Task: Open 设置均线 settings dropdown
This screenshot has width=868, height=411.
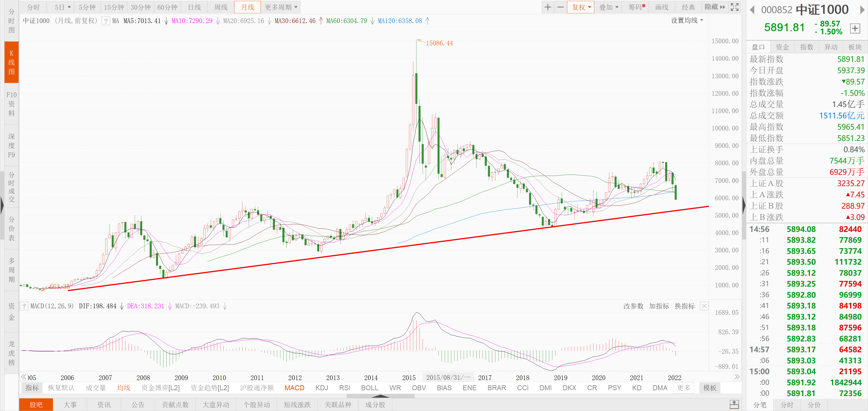Action: point(687,21)
